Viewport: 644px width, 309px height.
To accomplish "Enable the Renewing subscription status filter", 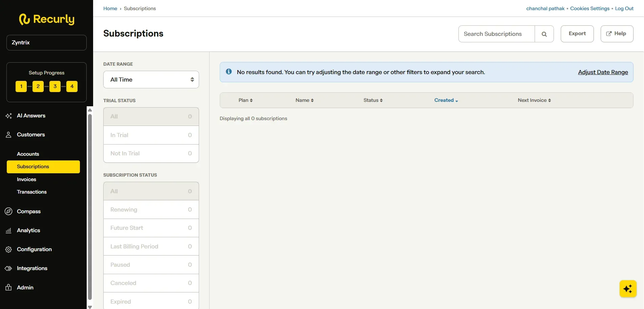I will pos(151,209).
